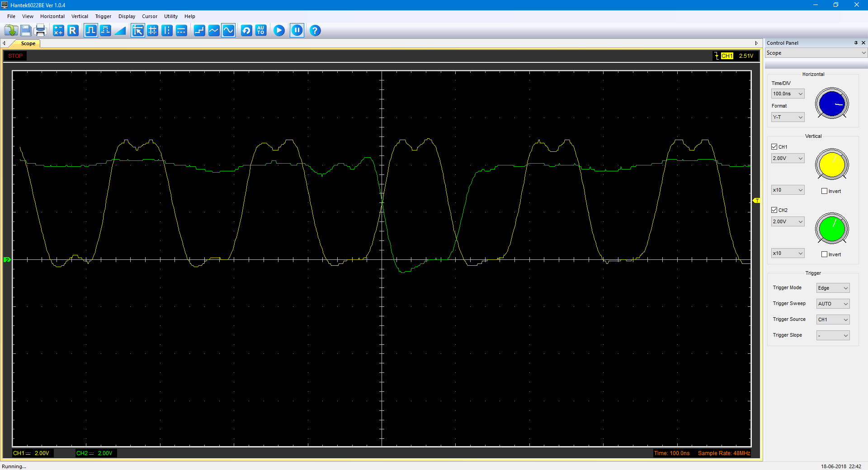Open the Math calculator icon in the toolbar
Image resolution: width=868 pixels, height=470 pixels.
[x=58, y=31]
